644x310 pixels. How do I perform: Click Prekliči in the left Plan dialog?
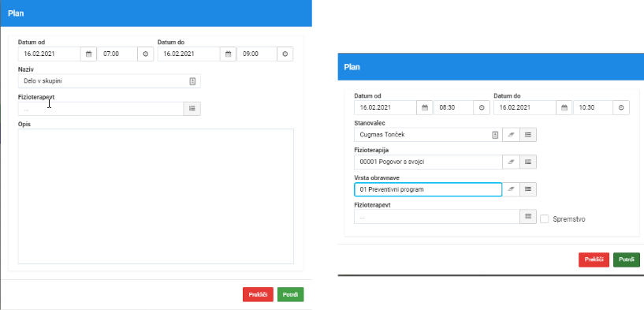[258, 295]
